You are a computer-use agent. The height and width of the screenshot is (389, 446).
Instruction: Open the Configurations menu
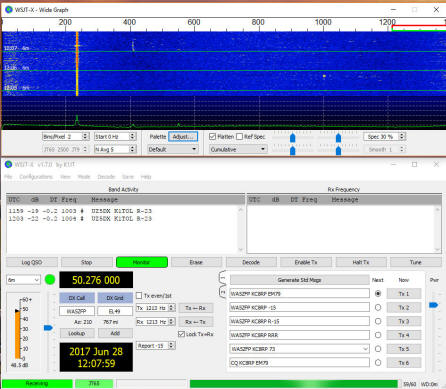click(x=36, y=177)
